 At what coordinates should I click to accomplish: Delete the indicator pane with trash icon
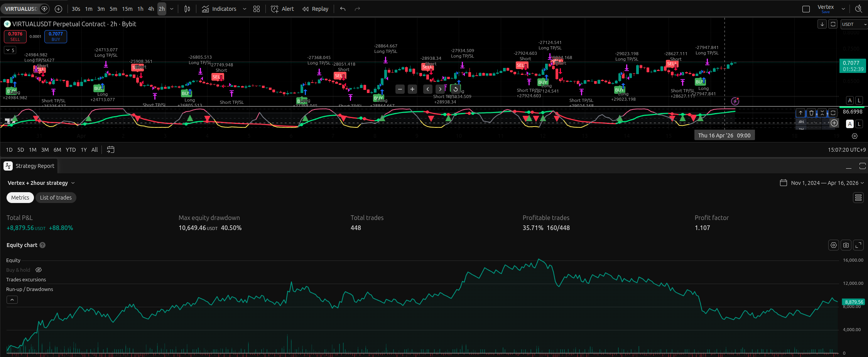(x=811, y=113)
